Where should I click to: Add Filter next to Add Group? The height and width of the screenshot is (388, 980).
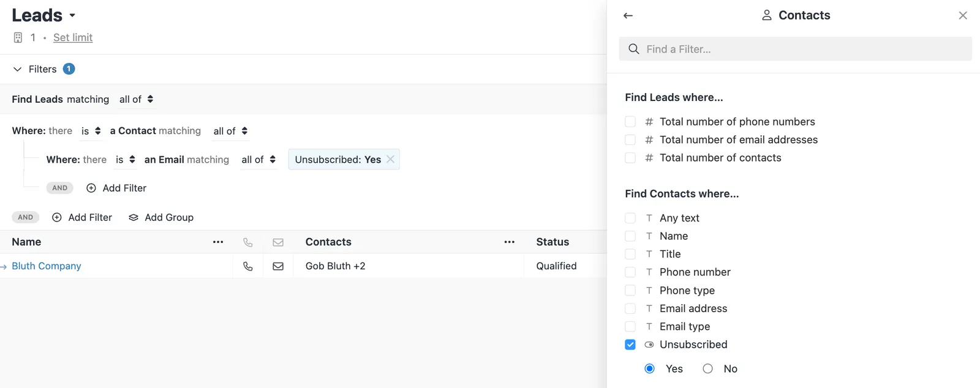pos(82,217)
